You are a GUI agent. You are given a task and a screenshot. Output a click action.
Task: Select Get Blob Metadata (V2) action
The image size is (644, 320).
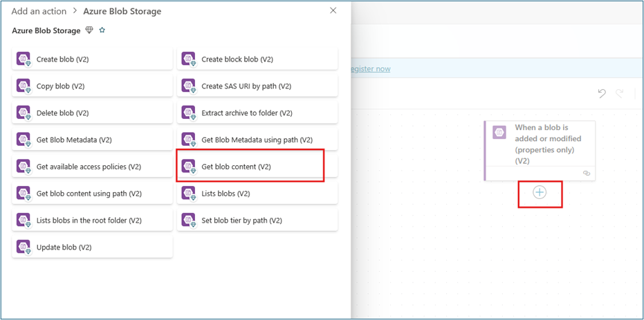92,140
